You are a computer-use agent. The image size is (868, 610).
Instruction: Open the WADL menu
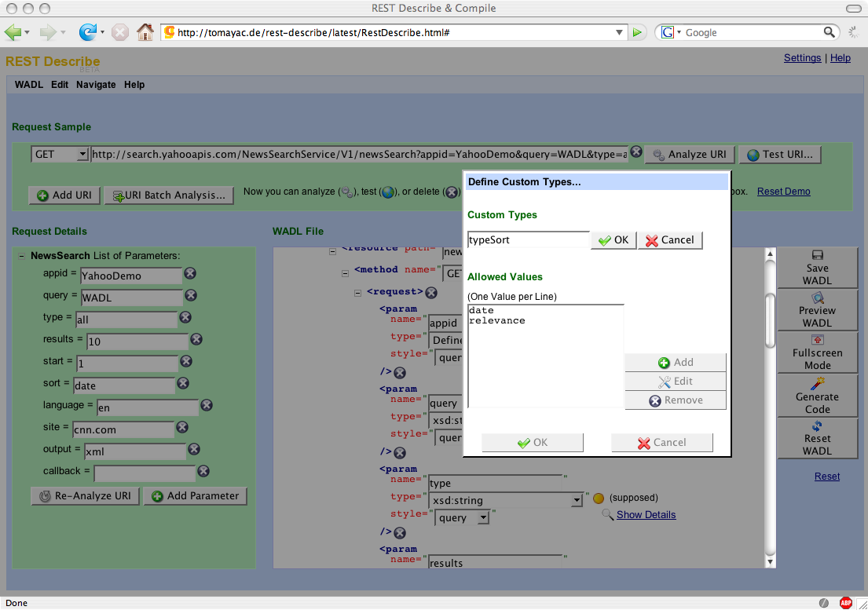[x=29, y=85]
